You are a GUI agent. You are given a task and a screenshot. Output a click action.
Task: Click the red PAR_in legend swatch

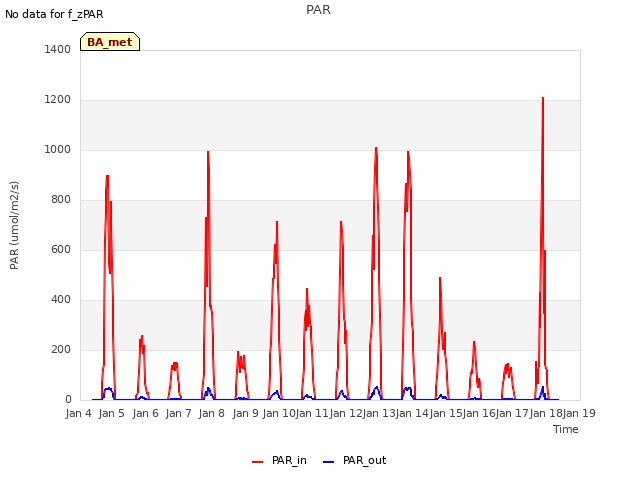pyautogui.click(x=258, y=462)
